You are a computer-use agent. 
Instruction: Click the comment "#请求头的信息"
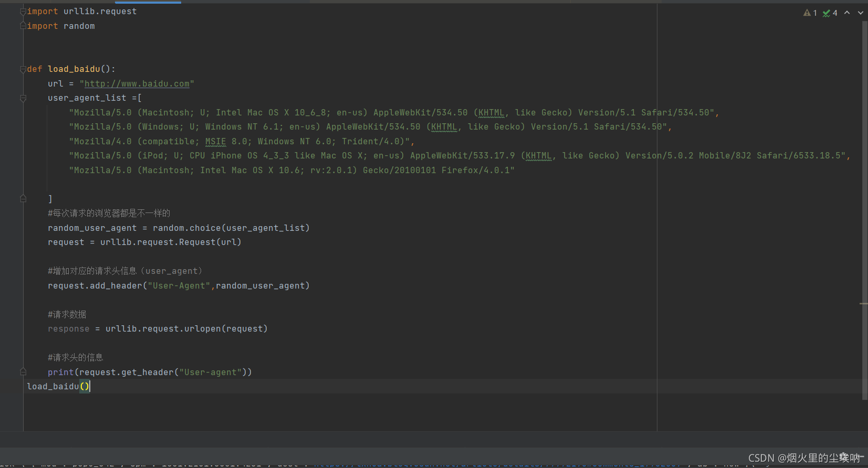76,357
